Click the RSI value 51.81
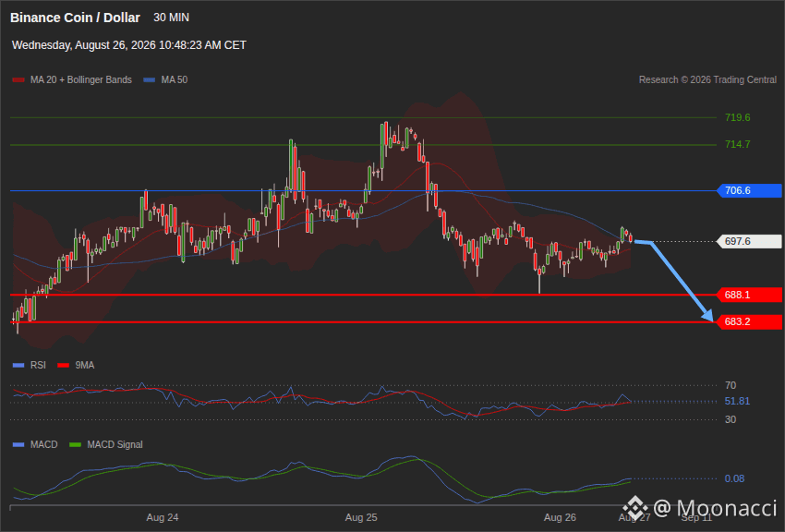 pyautogui.click(x=737, y=402)
